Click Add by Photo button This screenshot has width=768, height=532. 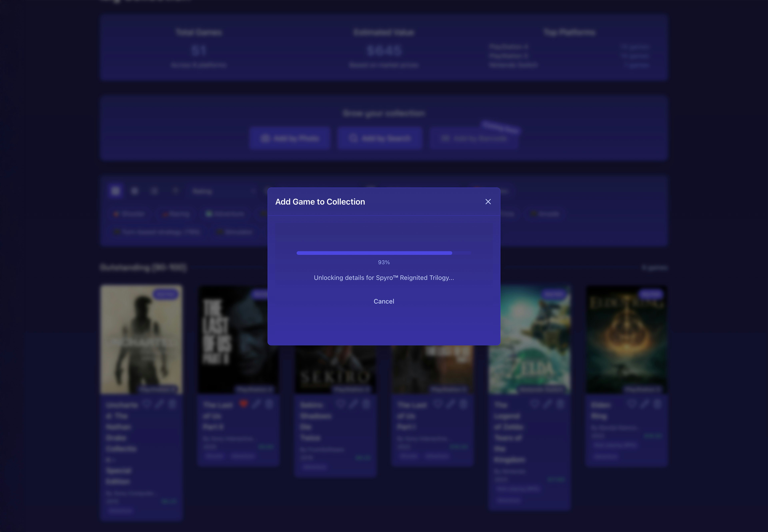coord(290,138)
